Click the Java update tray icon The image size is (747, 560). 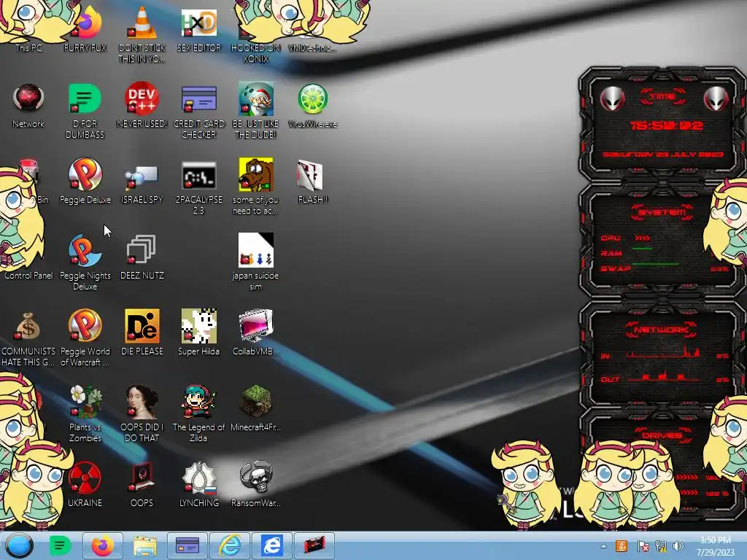[x=622, y=546]
